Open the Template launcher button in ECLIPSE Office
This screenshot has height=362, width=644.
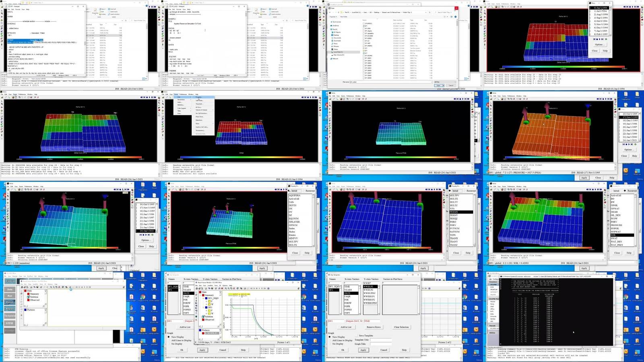pos(10,316)
